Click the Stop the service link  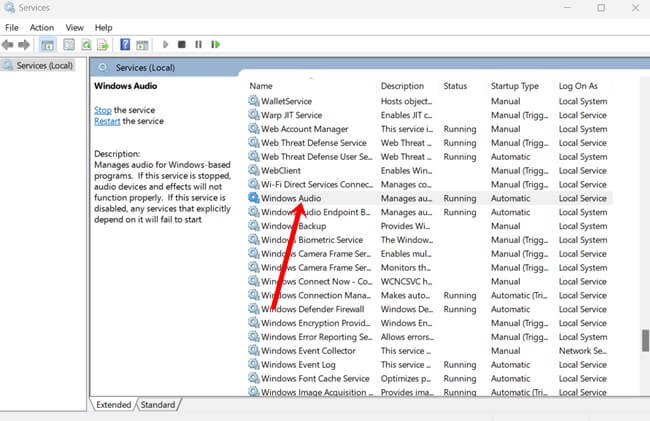[102, 110]
